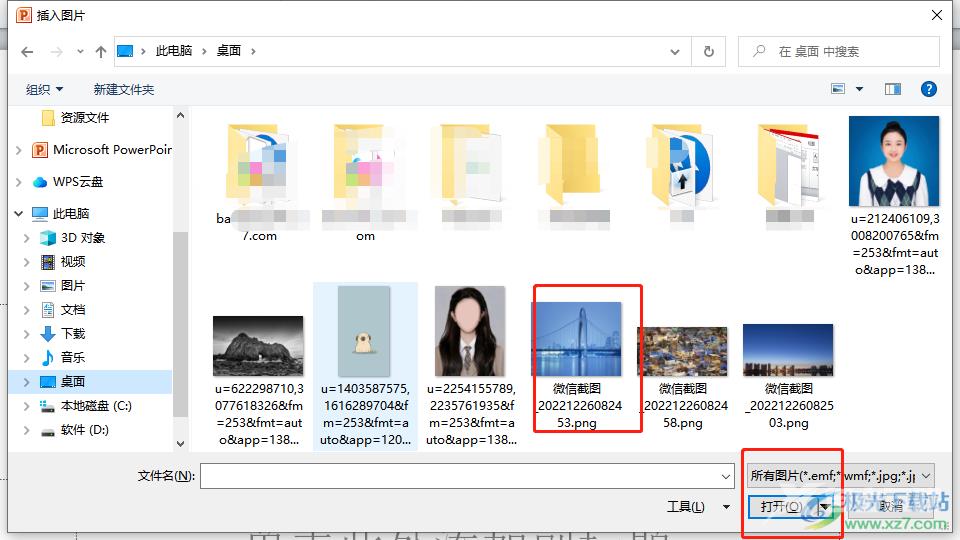960x540 pixels.
Task: Click the 视频 film icon
Action: pyautogui.click(x=48, y=261)
